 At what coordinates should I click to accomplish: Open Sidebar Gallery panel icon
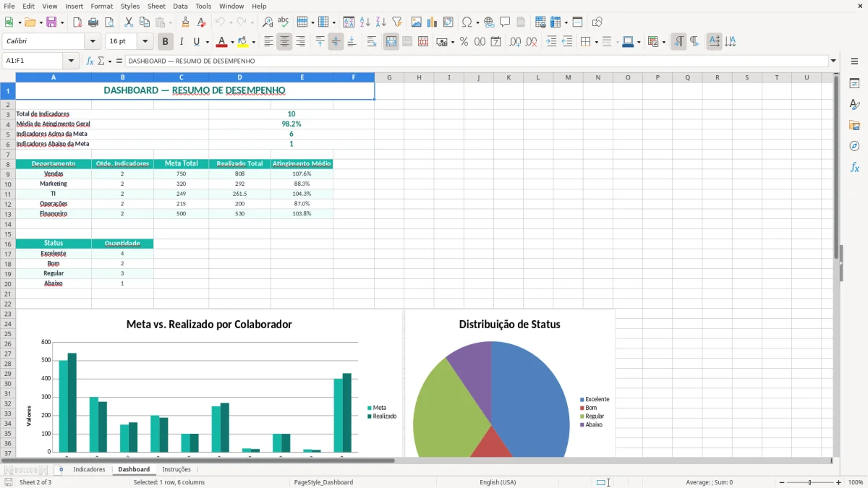(x=854, y=126)
